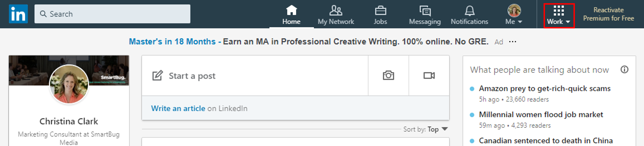Expand the Me profile menu
The width and height of the screenshot is (644, 146).
tap(514, 15)
